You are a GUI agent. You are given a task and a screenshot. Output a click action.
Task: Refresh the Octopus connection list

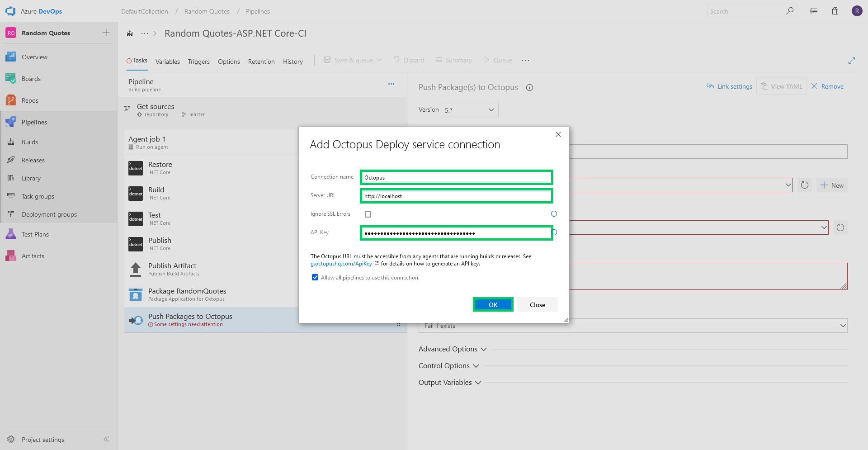click(x=805, y=185)
